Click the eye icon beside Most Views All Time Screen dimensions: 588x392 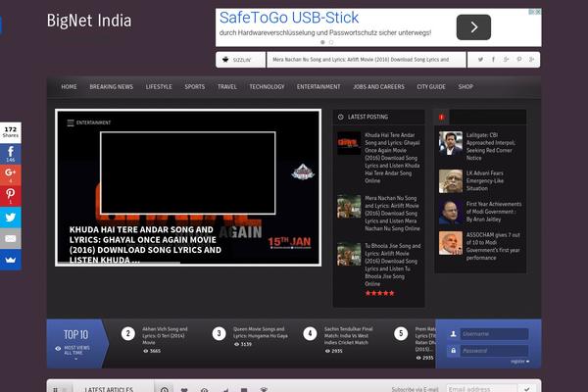pos(58,349)
